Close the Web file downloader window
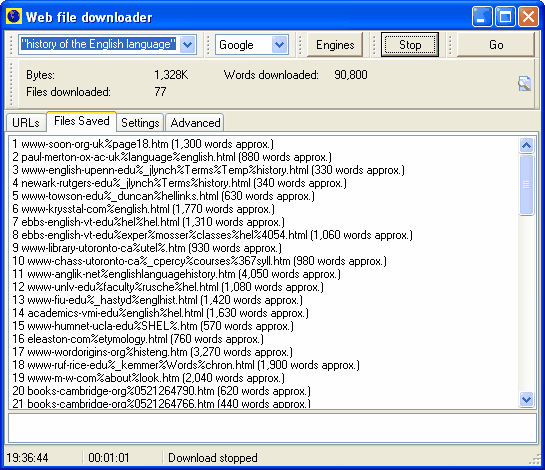 [x=528, y=16]
